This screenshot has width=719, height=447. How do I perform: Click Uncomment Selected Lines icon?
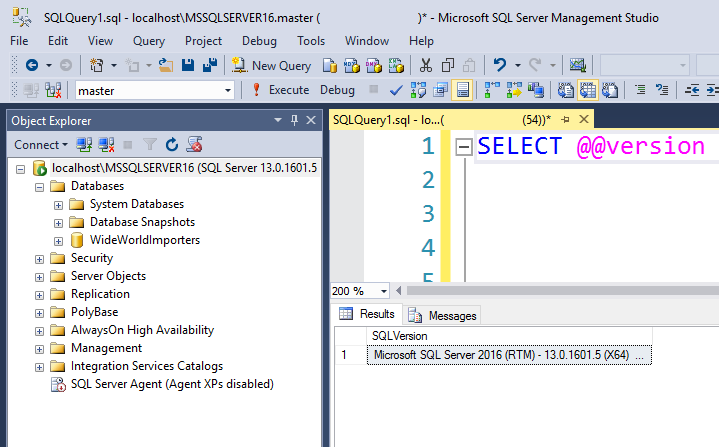tap(662, 90)
